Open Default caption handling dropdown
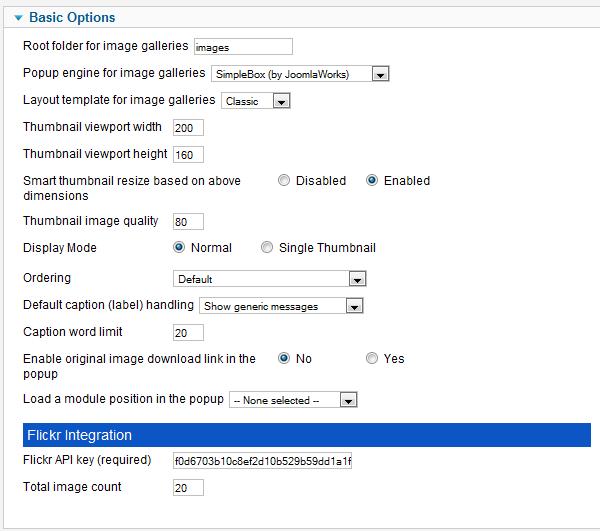The image size is (600, 531). [x=281, y=306]
